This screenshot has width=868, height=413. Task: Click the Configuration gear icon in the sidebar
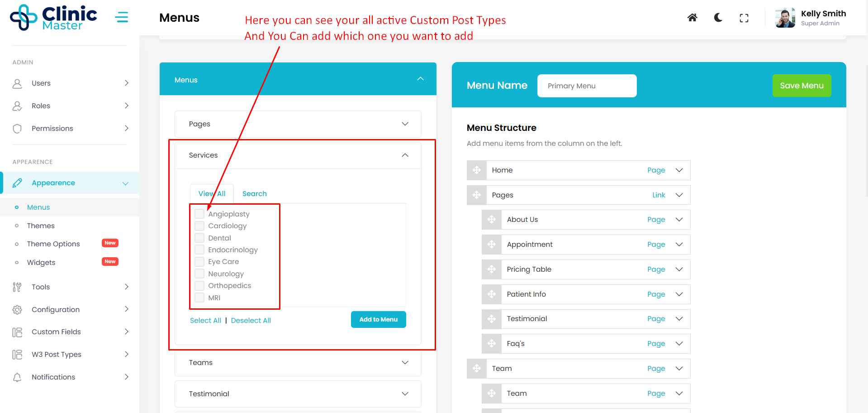tap(17, 310)
